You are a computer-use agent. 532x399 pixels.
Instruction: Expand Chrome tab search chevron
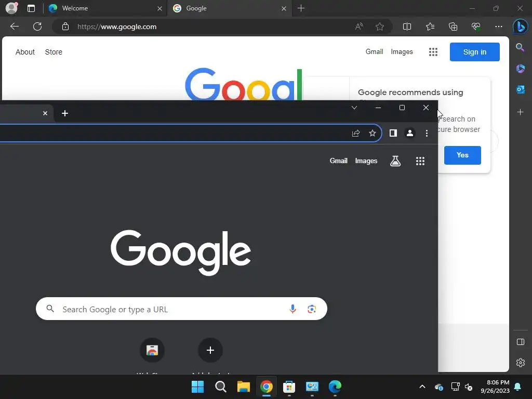pos(354,108)
